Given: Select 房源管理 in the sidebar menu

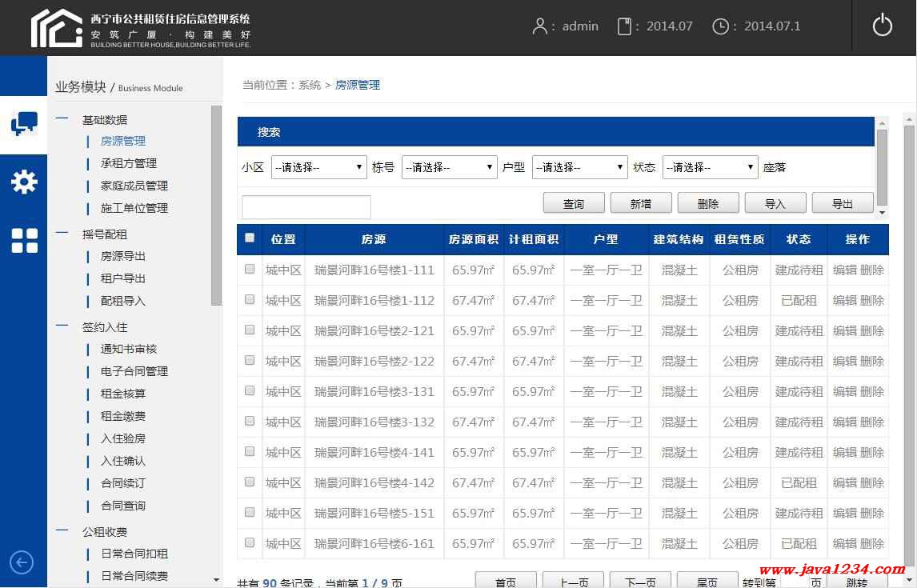Looking at the screenshot, I should click(x=122, y=141).
